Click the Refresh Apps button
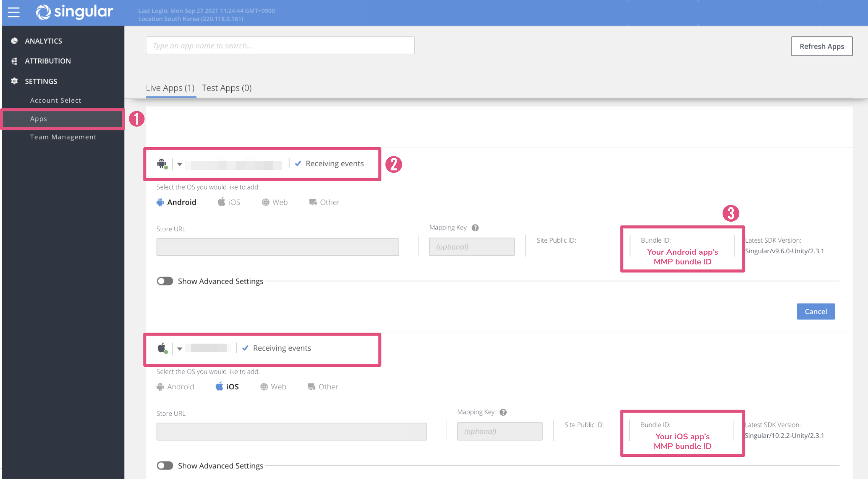The height and width of the screenshot is (479, 868). tap(821, 46)
